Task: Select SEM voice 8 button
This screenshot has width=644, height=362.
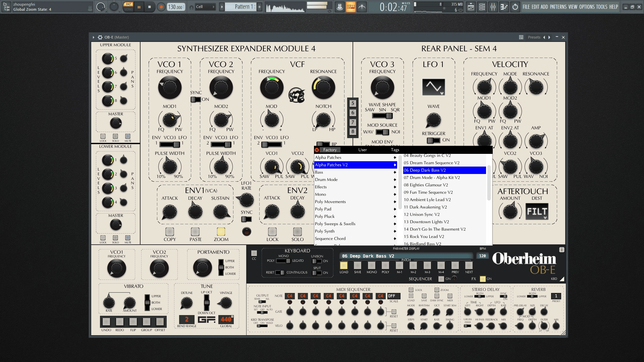Action: (x=353, y=131)
